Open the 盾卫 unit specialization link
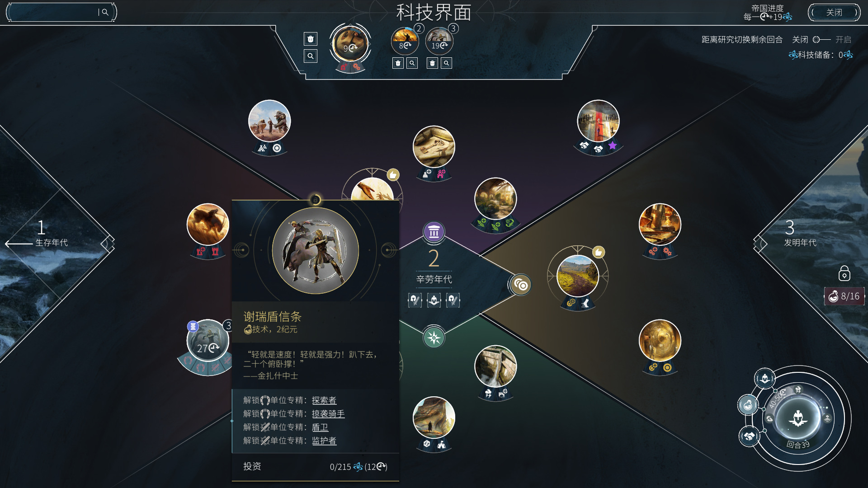Screen dimensions: 868x488 (320, 427)
